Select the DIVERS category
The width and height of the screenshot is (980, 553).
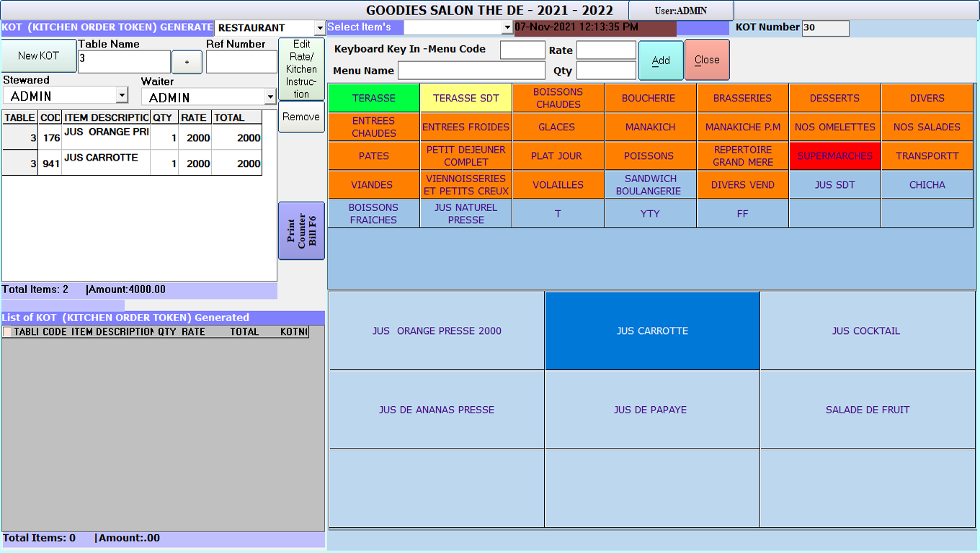point(927,98)
